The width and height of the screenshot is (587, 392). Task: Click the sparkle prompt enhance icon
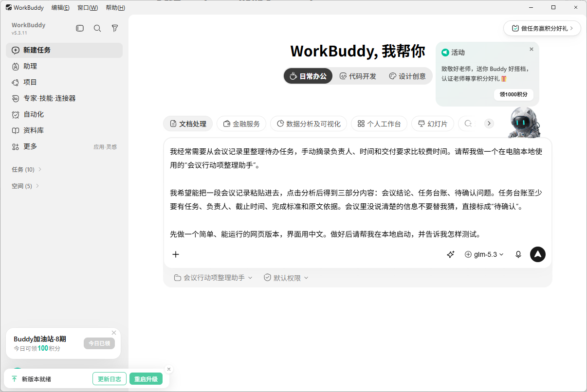coord(451,254)
